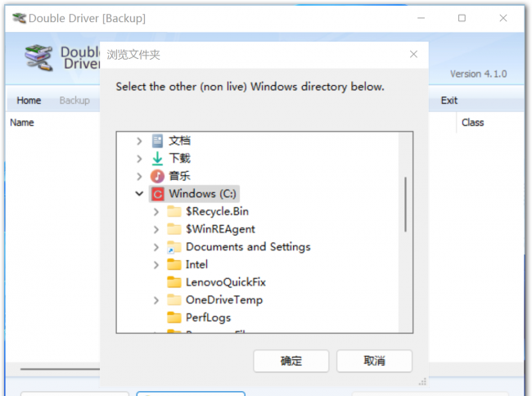532x396 pixels.
Task: Select the $Recycle.Bin folder name
Action: tap(217, 211)
